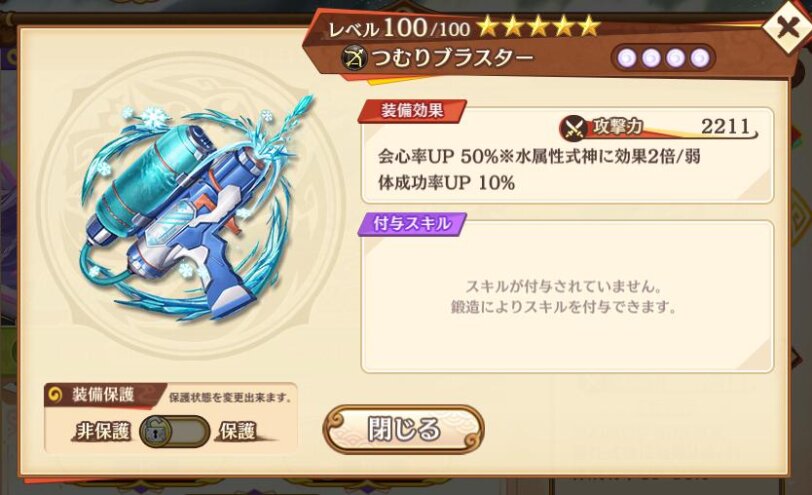Click the swirl icon beside 装備保護
This screenshot has height=495, width=812.
pyautogui.click(x=55, y=395)
